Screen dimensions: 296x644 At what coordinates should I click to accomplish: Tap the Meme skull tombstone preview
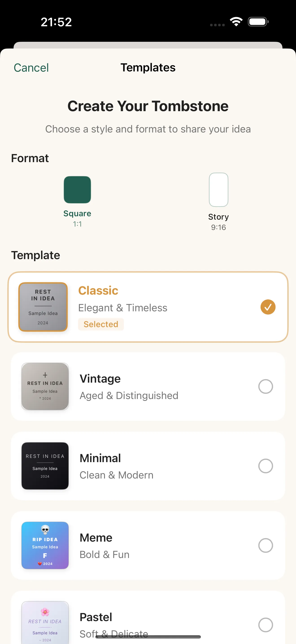click(45, 545)
